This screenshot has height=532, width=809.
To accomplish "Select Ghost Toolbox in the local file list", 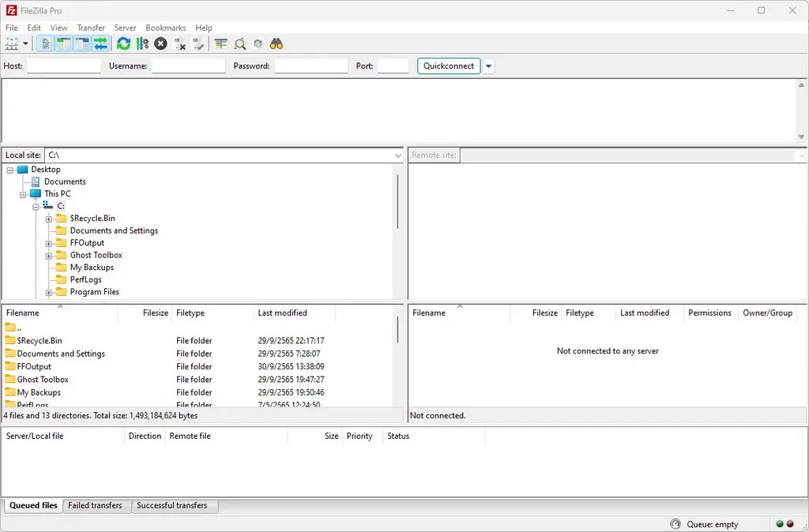I will pyautogui.click(x=198, y=380).
